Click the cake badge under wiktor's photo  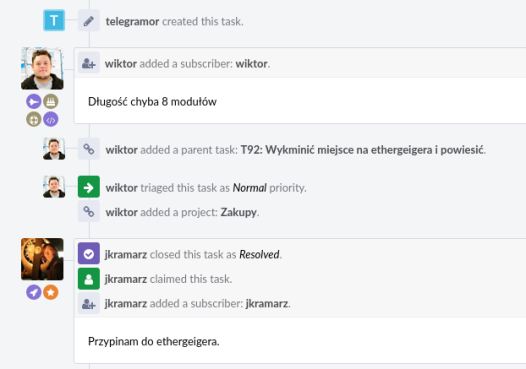(x=51, y=101)
